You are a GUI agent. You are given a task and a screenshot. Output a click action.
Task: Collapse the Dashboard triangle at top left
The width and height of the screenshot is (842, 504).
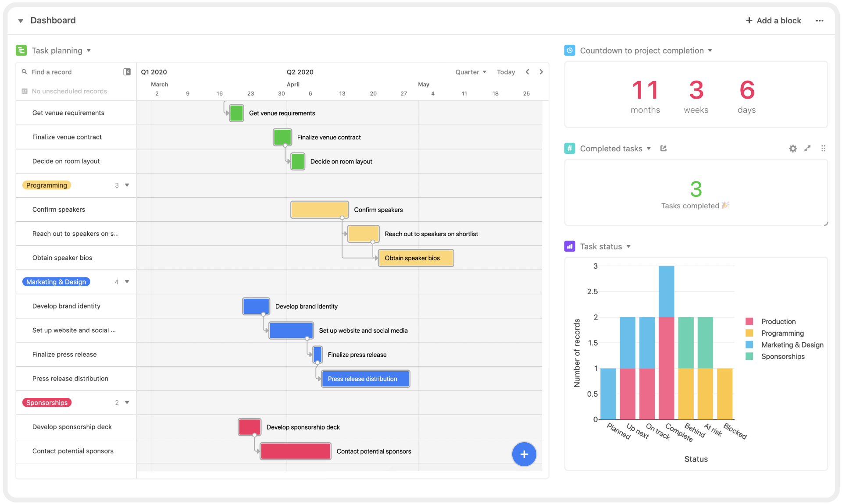(21, 21)
